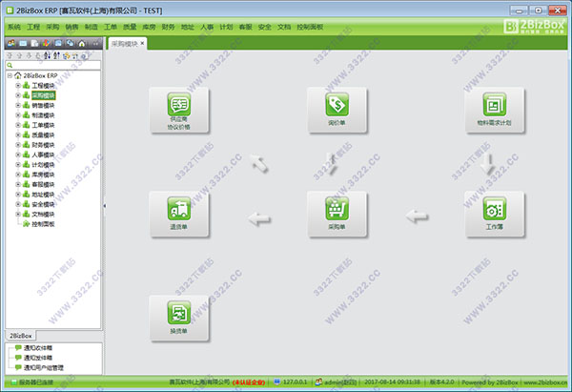
Task: Open the 采购单 purchase order cart tile
Action: 337,215
